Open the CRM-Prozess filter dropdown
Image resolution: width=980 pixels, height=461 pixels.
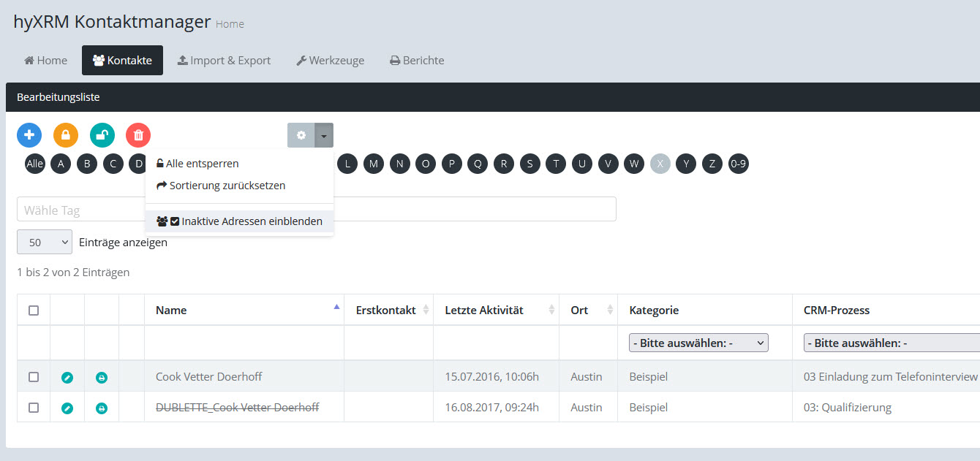tap(891, 343)
